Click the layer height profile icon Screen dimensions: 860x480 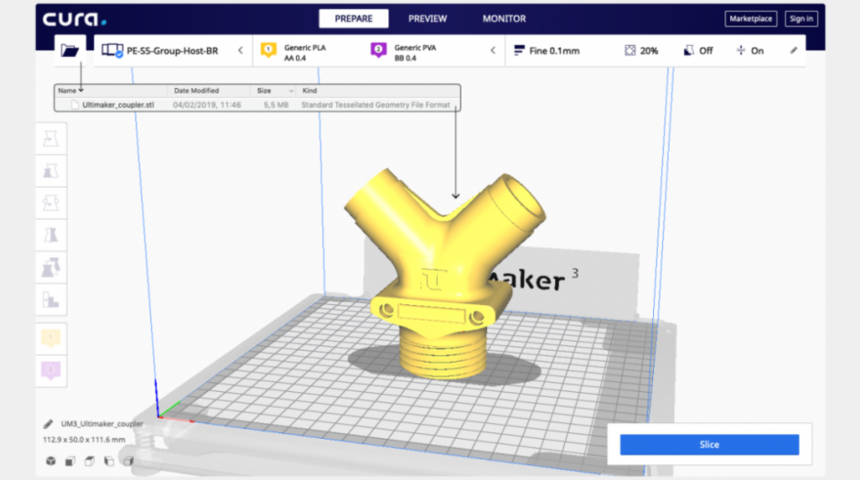[x=519, y=50]
